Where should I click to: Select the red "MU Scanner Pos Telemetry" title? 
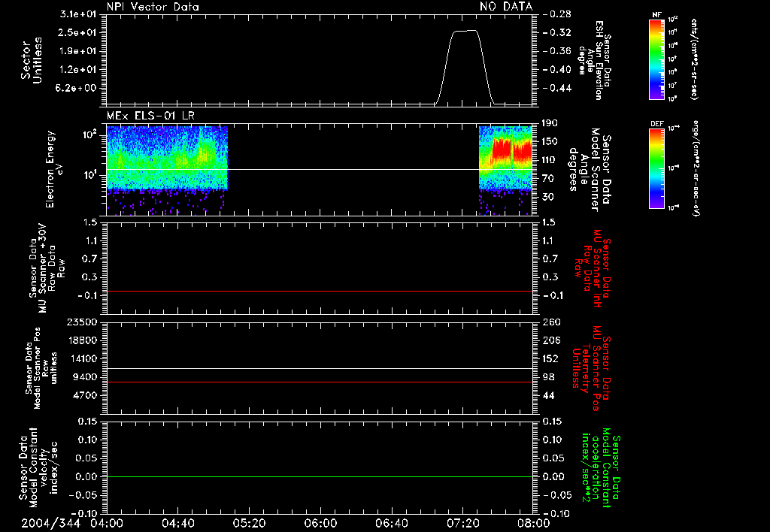(x=591, y=368)
